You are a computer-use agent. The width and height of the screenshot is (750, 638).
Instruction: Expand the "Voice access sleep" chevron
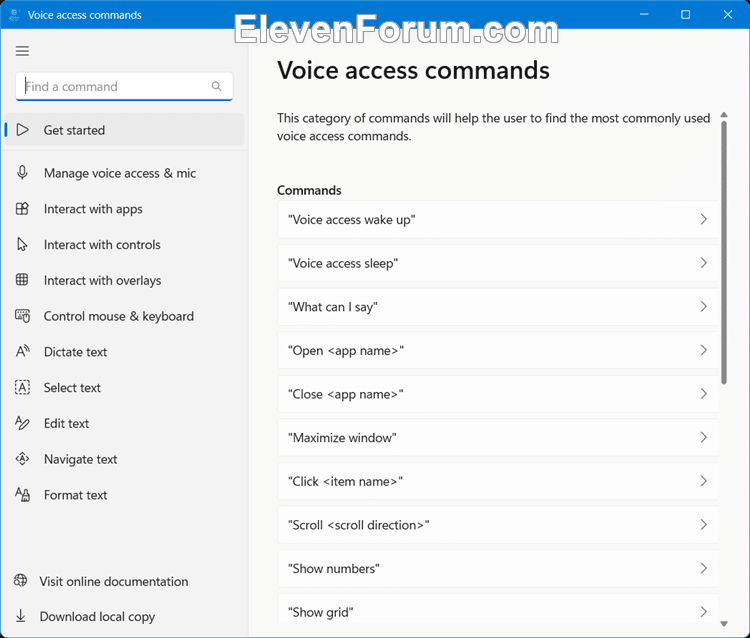(703, 263)
